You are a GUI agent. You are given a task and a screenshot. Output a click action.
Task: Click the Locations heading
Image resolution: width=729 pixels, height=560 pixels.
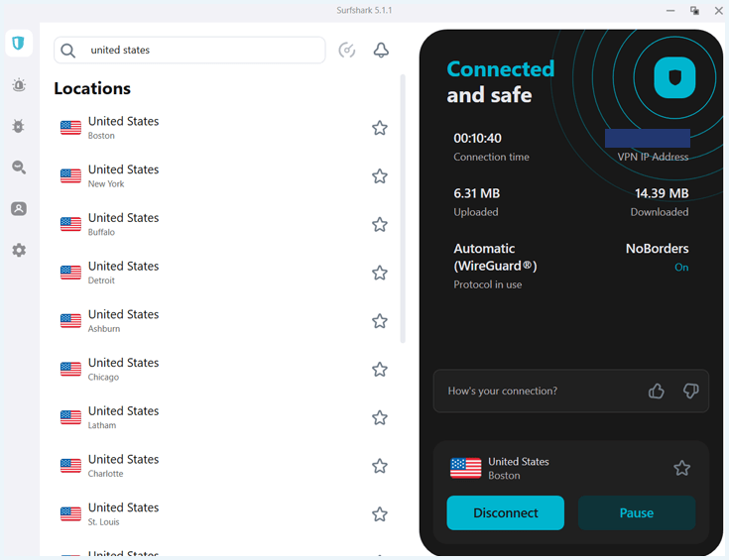tap(92, 88)
